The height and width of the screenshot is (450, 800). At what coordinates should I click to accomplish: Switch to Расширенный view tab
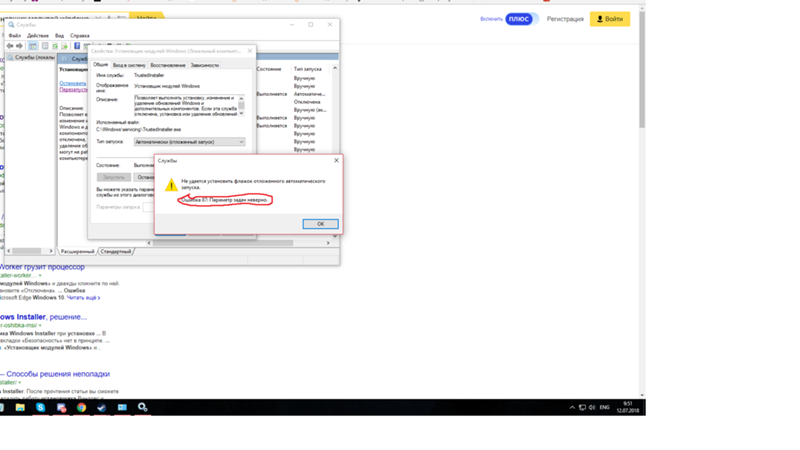[78, 252]
